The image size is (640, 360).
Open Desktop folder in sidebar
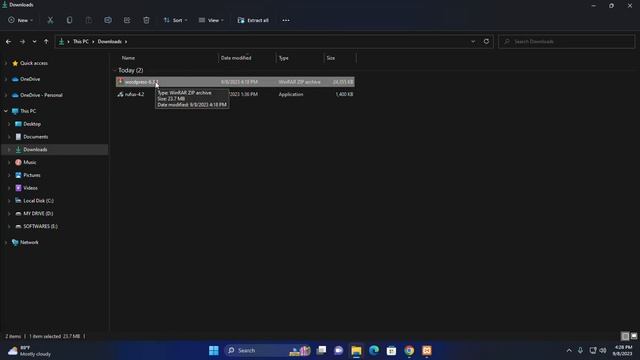point(32,124)
